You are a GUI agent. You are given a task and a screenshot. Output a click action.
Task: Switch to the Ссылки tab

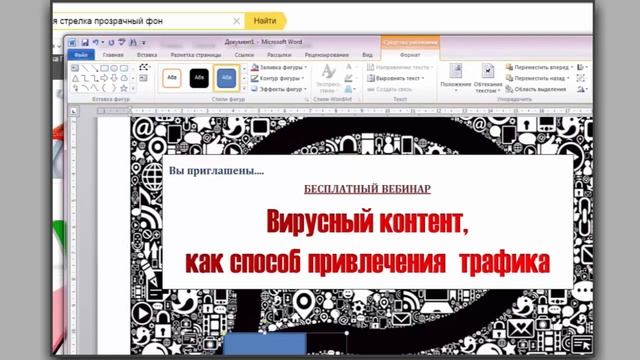(x=244, y=55)
